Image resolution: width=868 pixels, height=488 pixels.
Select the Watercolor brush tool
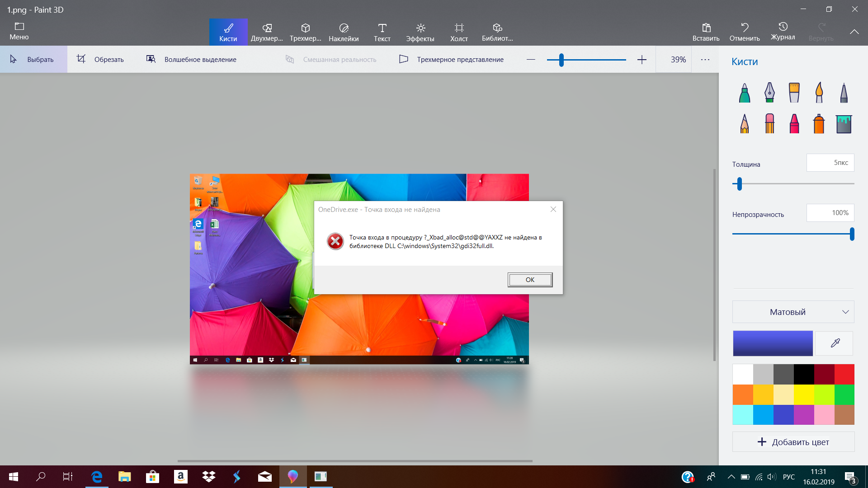(819, 93)
